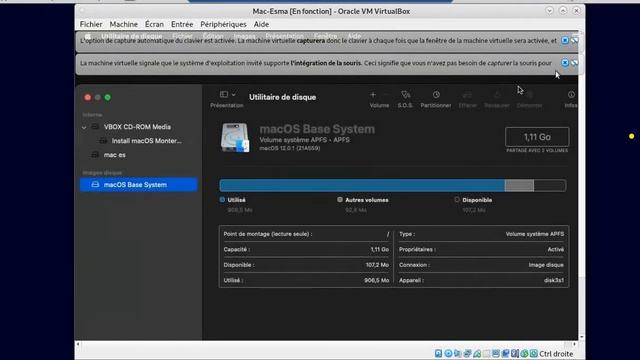Click the vertical scrollbar down arrow
This screenshot has width=640, height=360.
point(582,338)
